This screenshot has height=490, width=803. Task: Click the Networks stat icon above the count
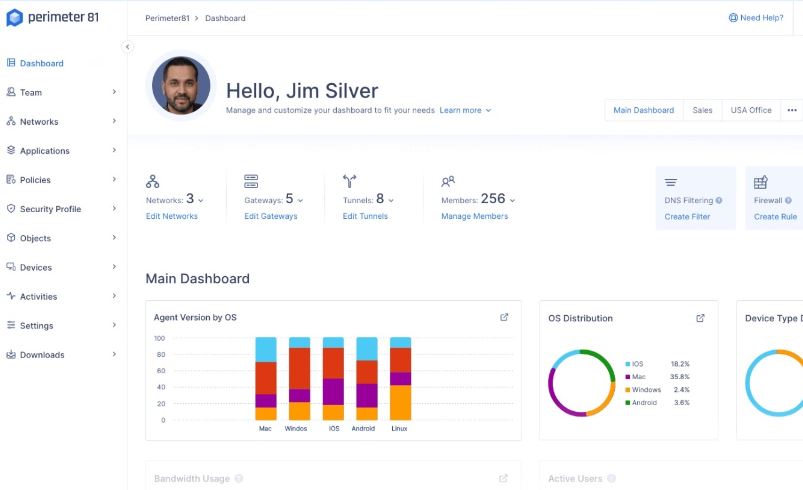point(153,181)
